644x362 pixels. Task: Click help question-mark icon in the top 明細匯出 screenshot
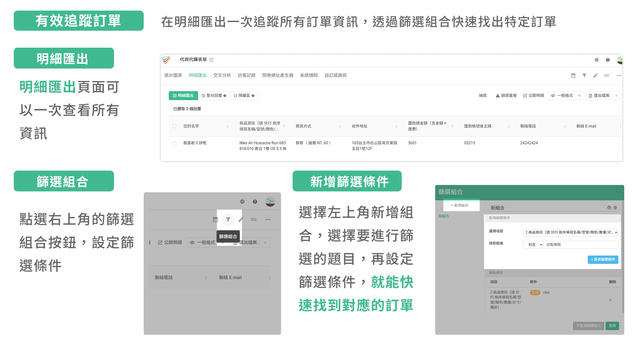coord(608,60)
